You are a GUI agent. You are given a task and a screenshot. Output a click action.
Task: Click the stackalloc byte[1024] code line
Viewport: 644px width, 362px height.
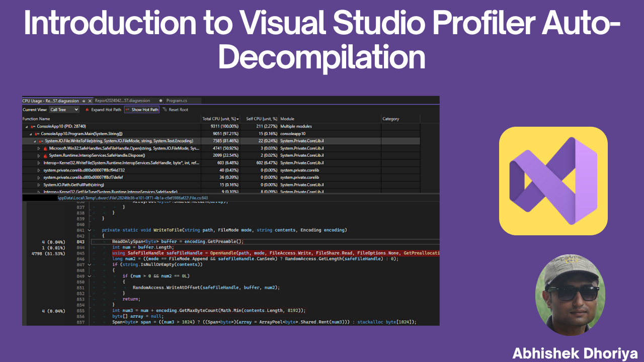[x=264, y=322]
